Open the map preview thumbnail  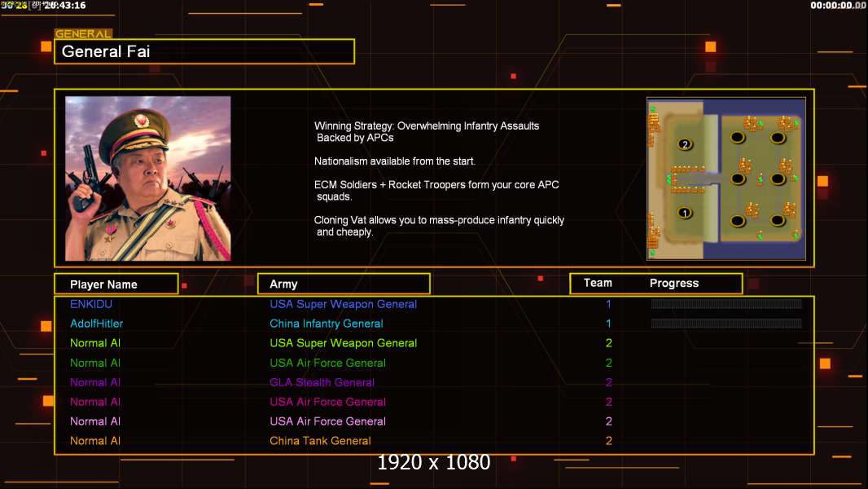pyautogui.click(x=726, y=178)
